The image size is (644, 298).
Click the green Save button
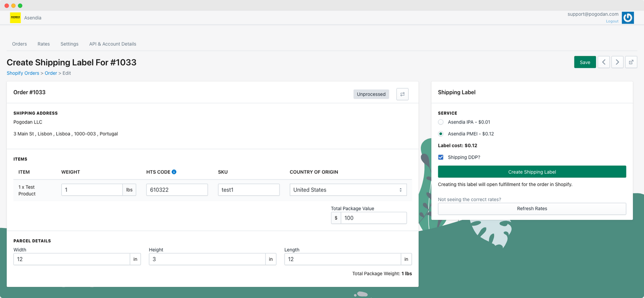click(585, 62)
